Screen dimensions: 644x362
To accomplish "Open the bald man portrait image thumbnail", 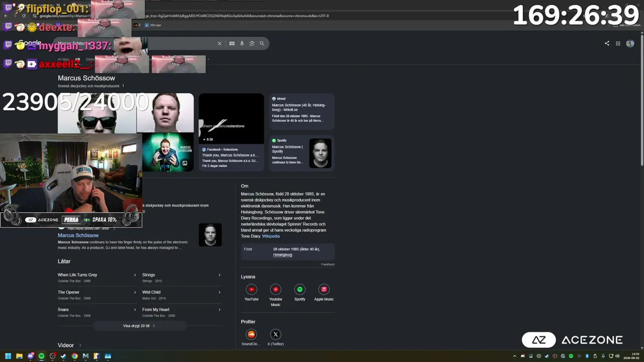I will [x=165, y=113].
